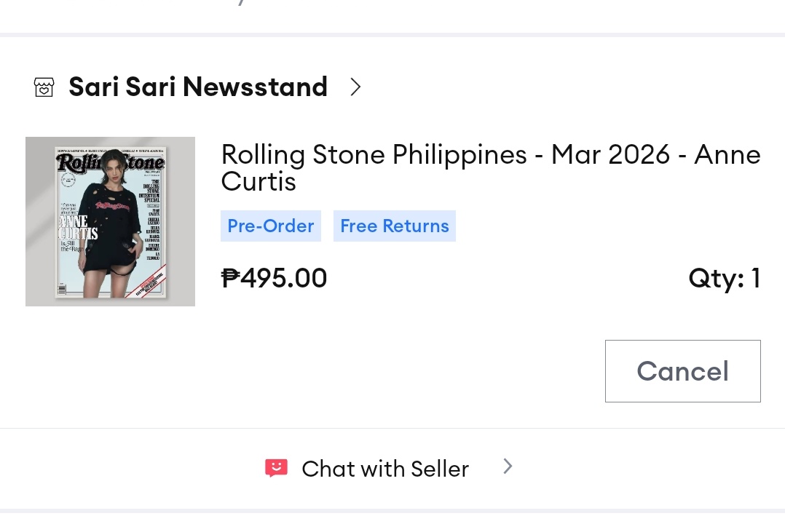Expand the chevron next to Sari Sari Newsstand
Image resolution: width=785 pixels, height=532 pixels.
355,87
